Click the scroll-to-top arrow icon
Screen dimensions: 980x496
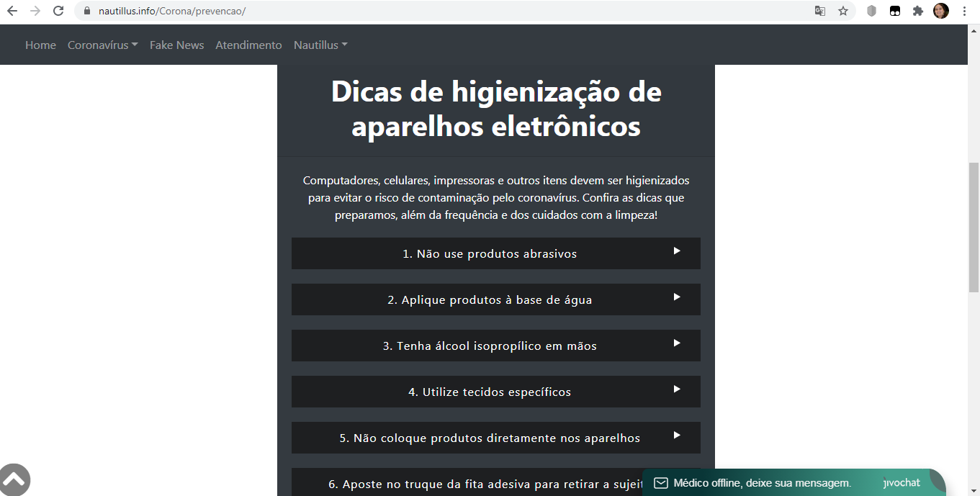(x=15, y=479)
